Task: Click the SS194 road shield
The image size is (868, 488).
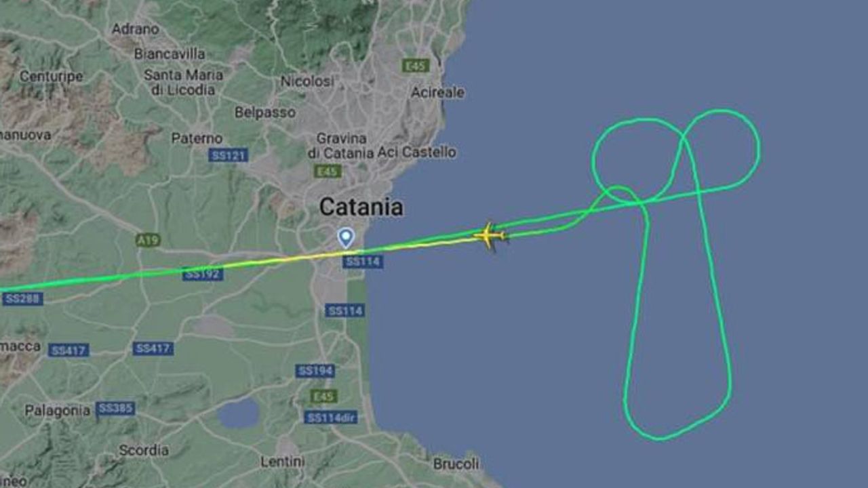Action: [x=315, y=371]
